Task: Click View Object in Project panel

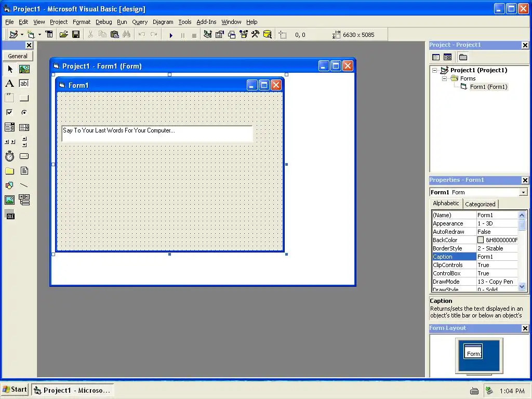Action: point(448,57)
